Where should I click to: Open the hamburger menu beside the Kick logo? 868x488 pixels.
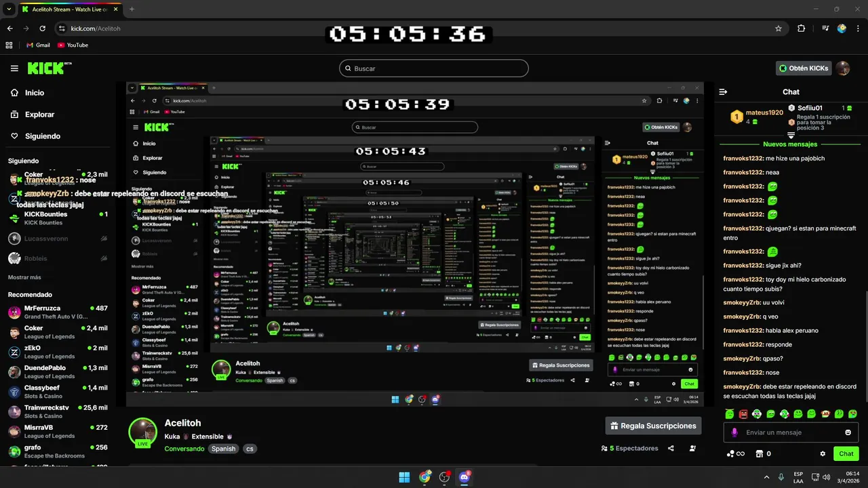point(14,68)
